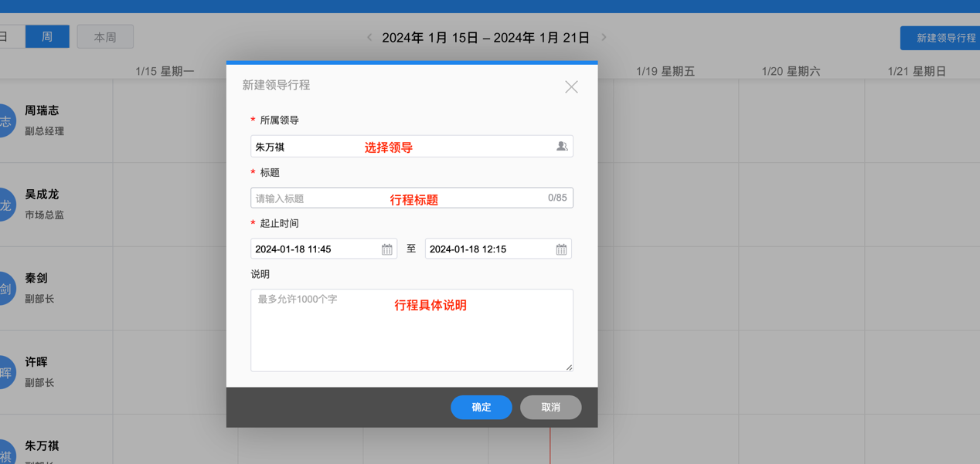Screen dimensions: 980x464
Task: Go to previous week arrow
Action: [369, 37]
